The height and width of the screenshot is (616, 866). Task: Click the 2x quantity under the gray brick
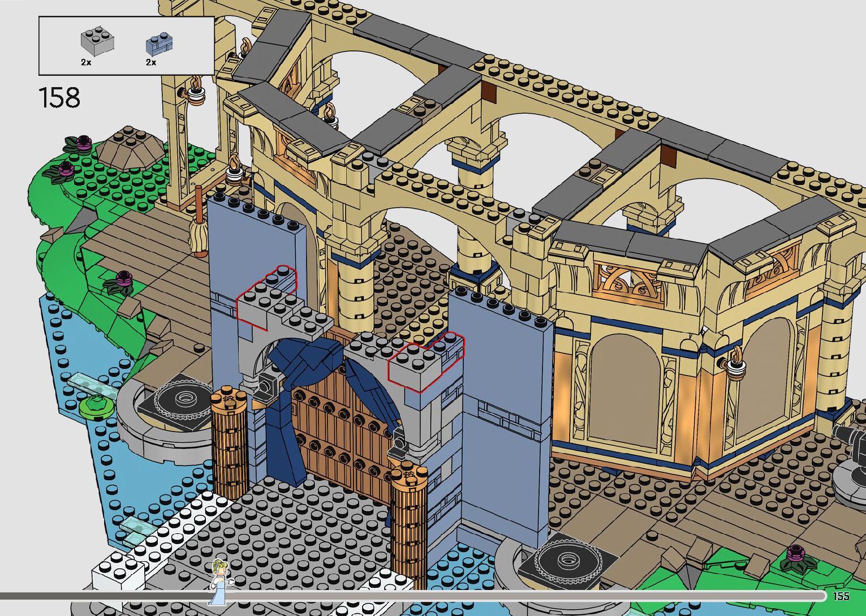pyautogui.click(x=86, y=62)
